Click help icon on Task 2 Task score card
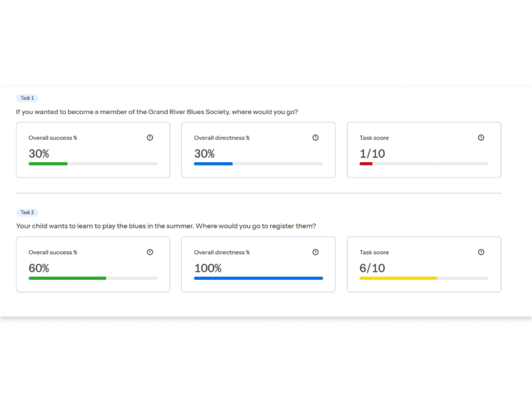The height and width of the screenshot is (403, 532). coord(481,252)
